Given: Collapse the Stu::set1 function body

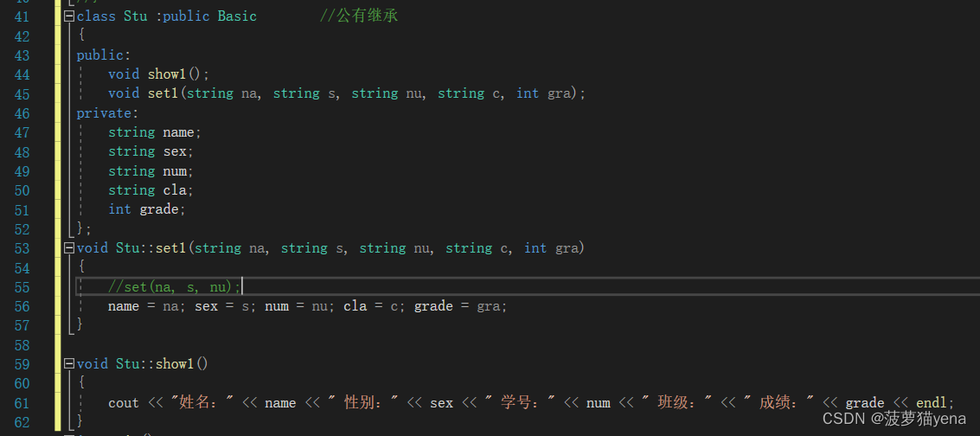Looking at the screenshot, I should coord(69,248).
